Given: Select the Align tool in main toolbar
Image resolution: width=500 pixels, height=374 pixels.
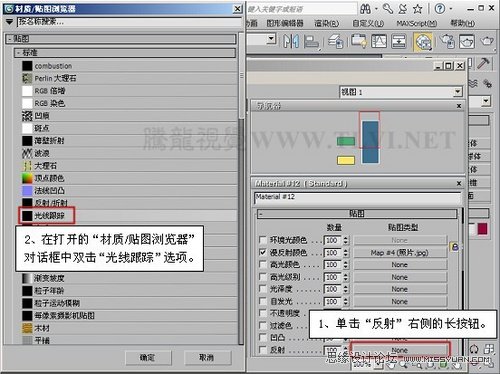Looking at the screenshot, I should [x=311, y=42].
